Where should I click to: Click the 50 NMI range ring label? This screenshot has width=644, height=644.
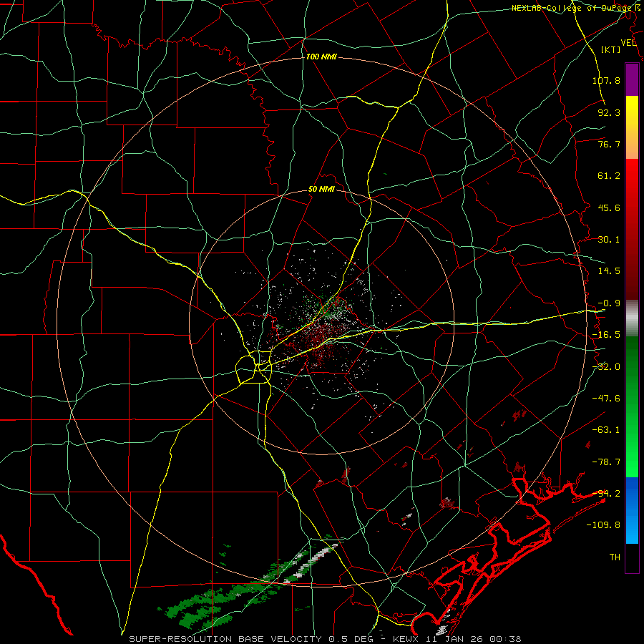321,190
